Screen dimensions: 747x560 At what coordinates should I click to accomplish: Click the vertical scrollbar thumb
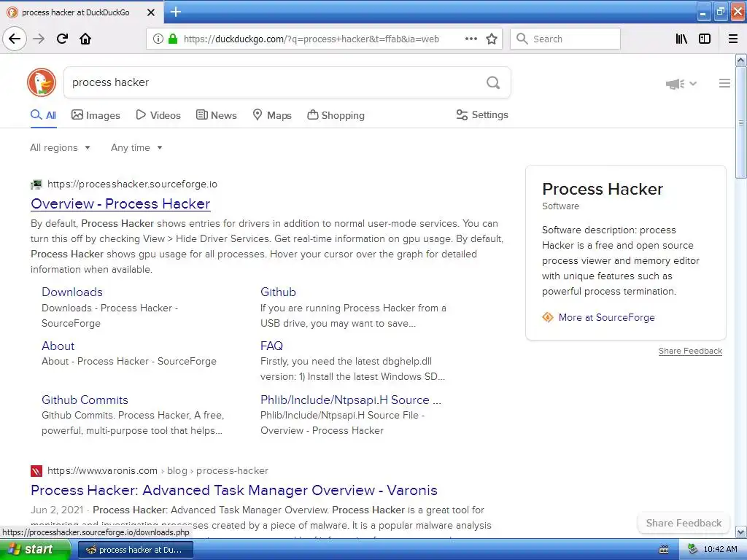coord(741,122)
